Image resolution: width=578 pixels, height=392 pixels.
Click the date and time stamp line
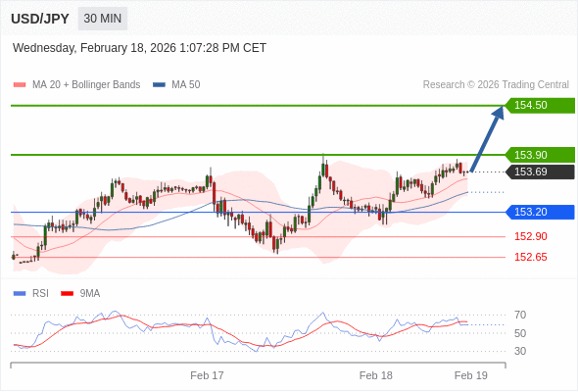pyautogui.click(x=139, y=48)
